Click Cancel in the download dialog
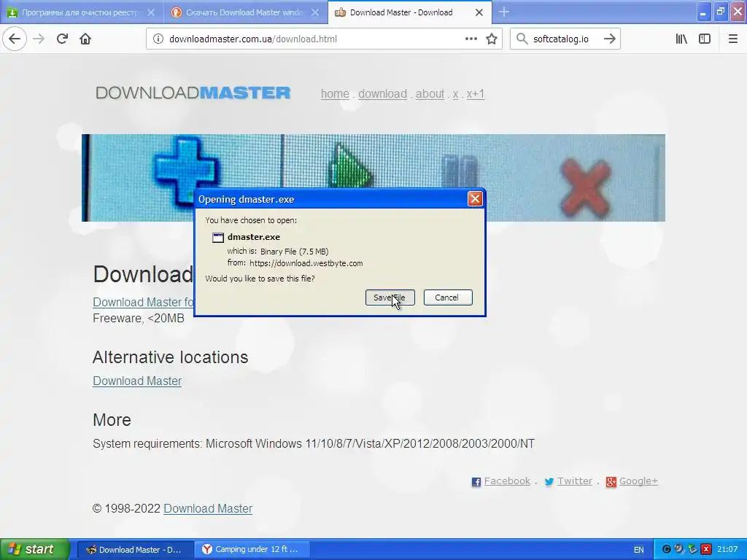 click(x=448, y=297)
